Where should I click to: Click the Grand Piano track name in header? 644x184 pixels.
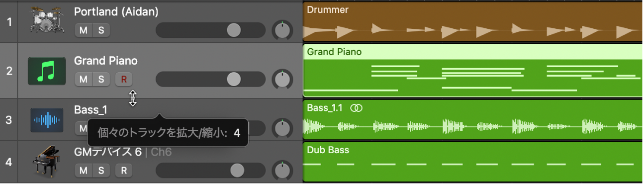[x=106, y=61]
